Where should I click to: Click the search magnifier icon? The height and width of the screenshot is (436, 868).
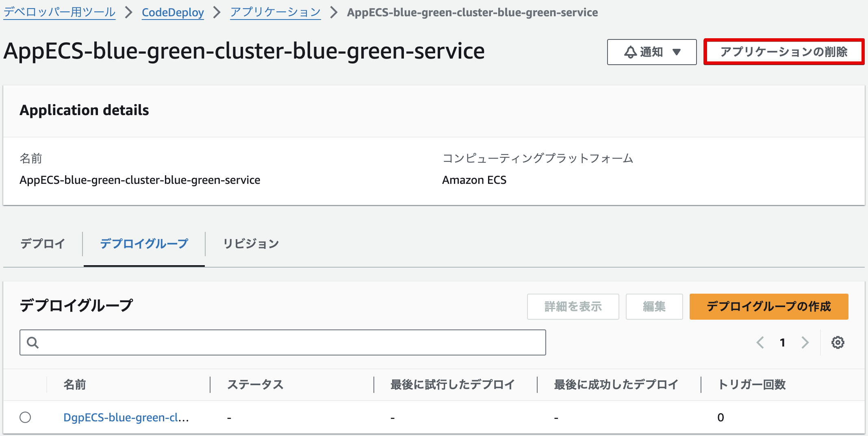point(33,342)
